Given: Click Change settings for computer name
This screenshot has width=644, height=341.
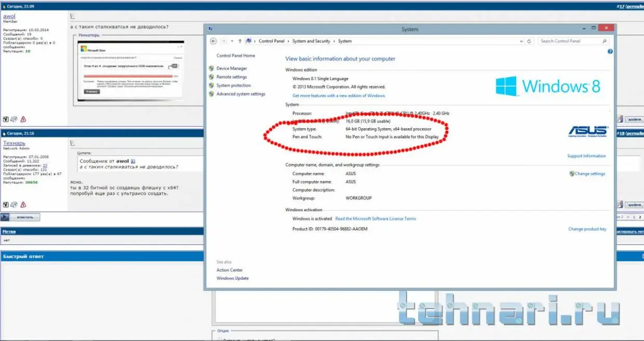Looking at the screenshot, I should pyautogui.click(x=590, y=174).
